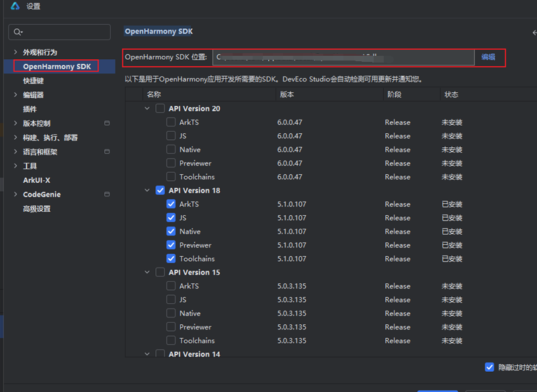537x392 pixels.
Task: Select ArkUI-X in settings sidebar
Action: 36,180
